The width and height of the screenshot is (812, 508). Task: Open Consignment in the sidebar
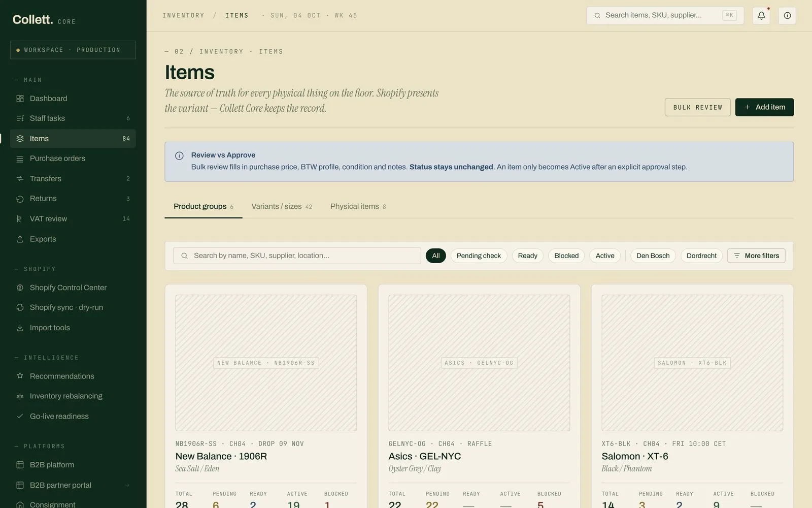[x=73, y=504]
